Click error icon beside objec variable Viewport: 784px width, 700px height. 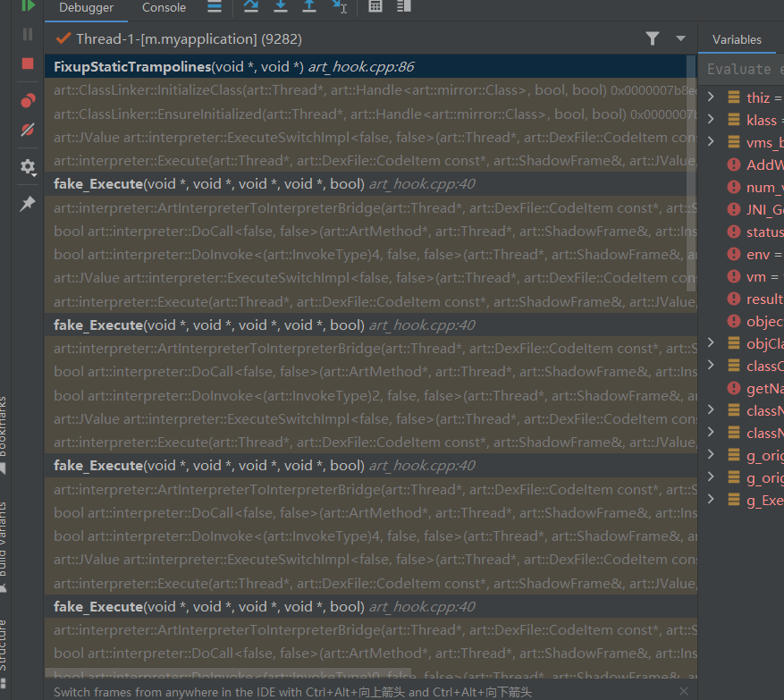[734, 321]
